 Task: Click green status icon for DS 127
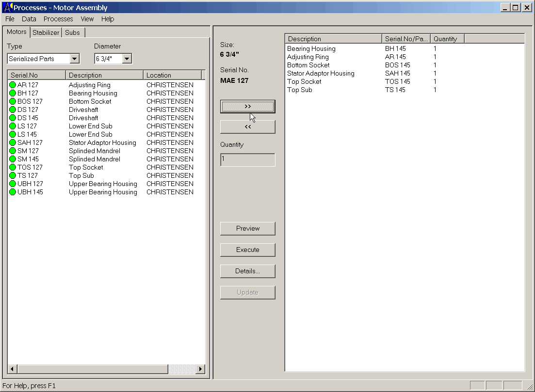pos(13,110)
